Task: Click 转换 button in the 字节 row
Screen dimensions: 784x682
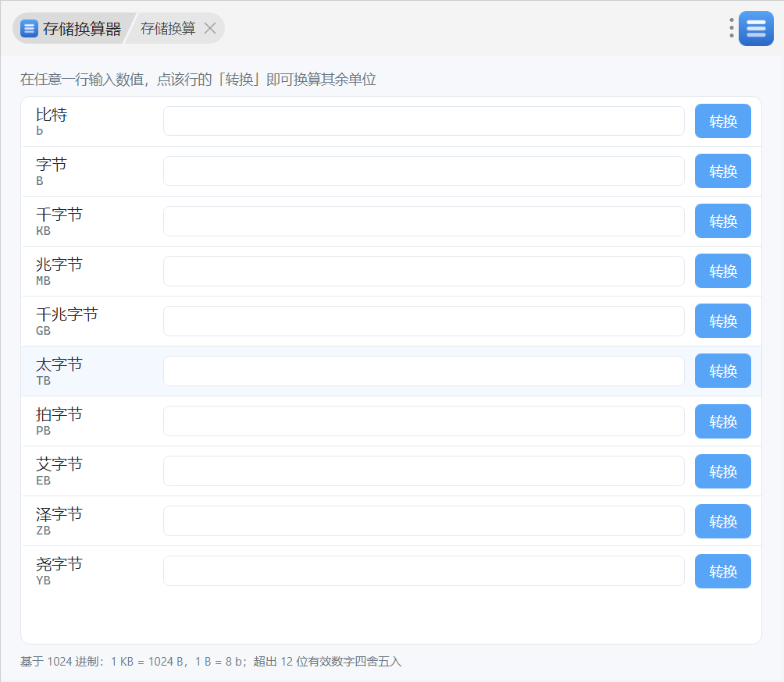Action: pyautogui.click(x=722, y=171)
